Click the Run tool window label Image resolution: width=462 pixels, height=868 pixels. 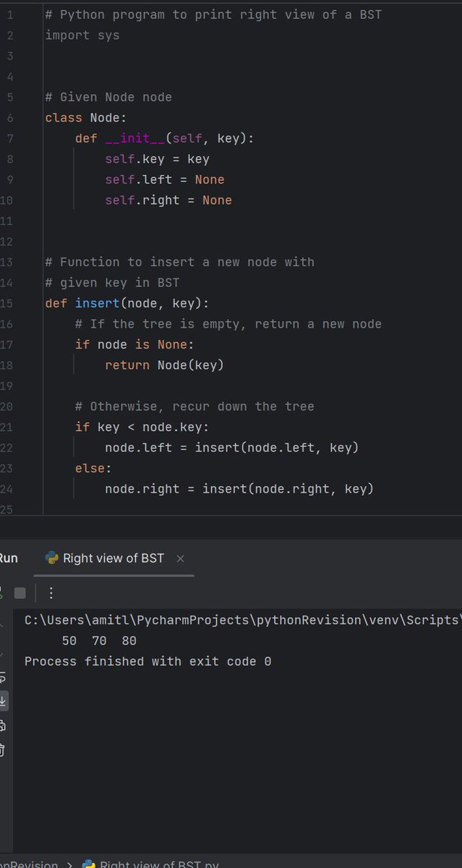coord(8,558)
